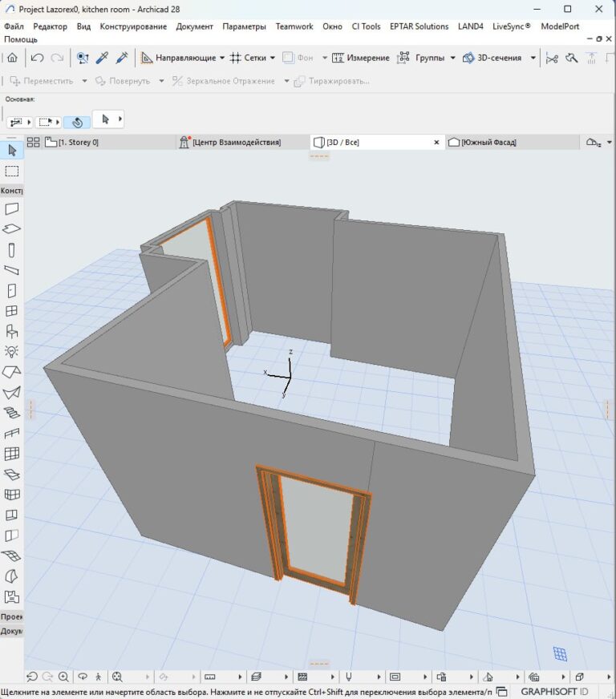Inject parameters with syringe tool

(x=122, y=58)
